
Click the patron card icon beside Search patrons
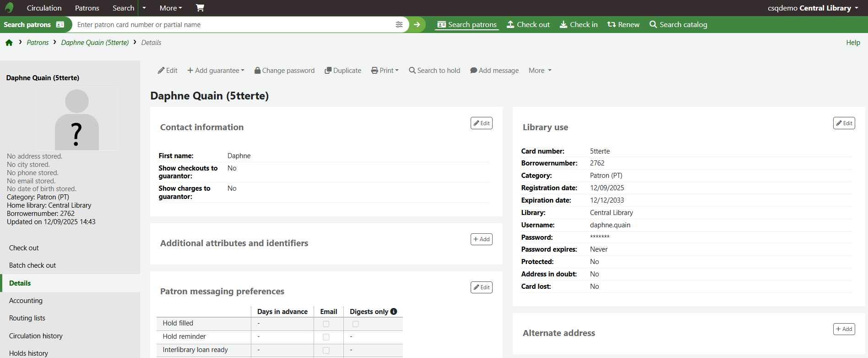point(60,25)
